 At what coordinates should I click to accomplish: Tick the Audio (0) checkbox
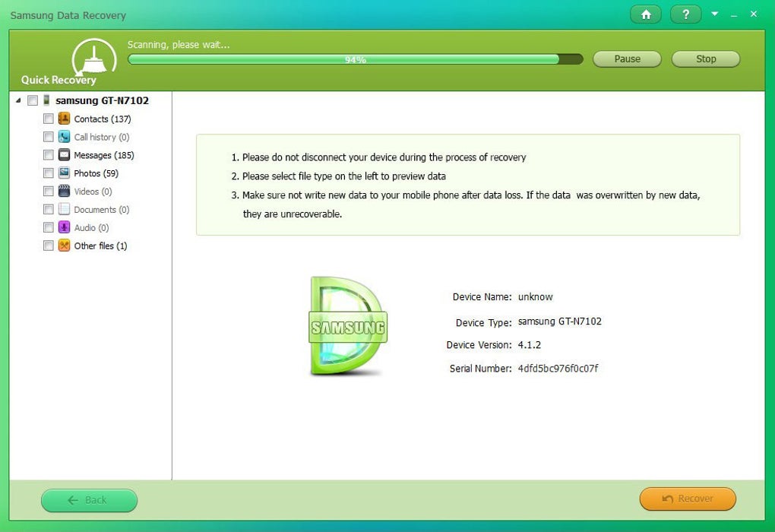click(x=49, y=227)
